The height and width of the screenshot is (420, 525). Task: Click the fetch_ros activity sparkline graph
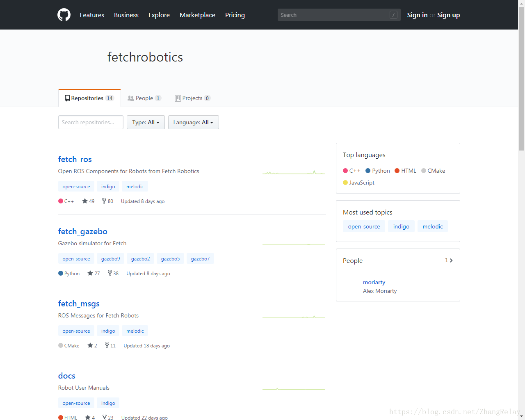coord(294,173)
